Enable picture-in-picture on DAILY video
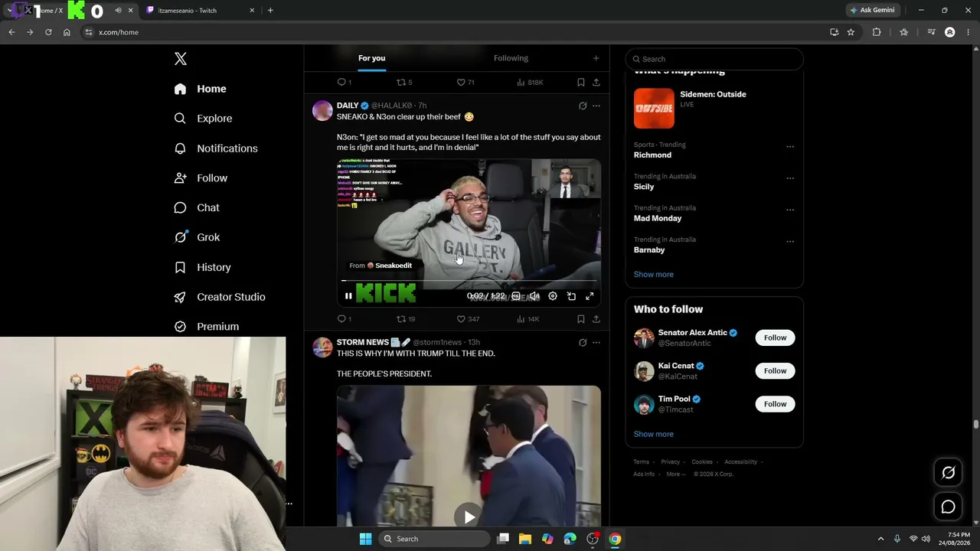Screen dimensions: 980x551 pyautogui.click(x=571, y=296)
